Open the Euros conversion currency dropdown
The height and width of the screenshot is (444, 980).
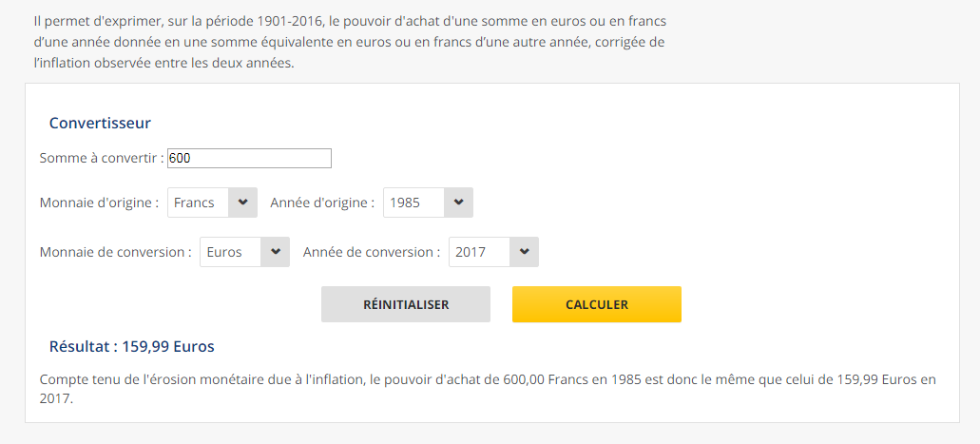[x=245, y=252]
